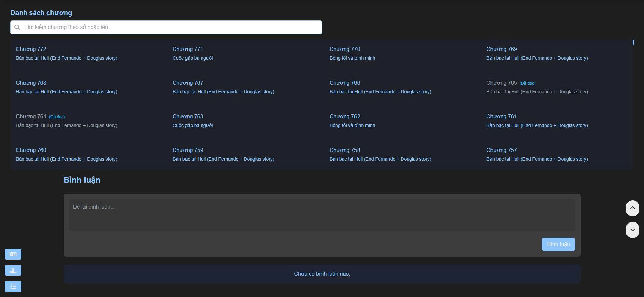Click the scroll-to-bottom chevron button

pos(632,230)
